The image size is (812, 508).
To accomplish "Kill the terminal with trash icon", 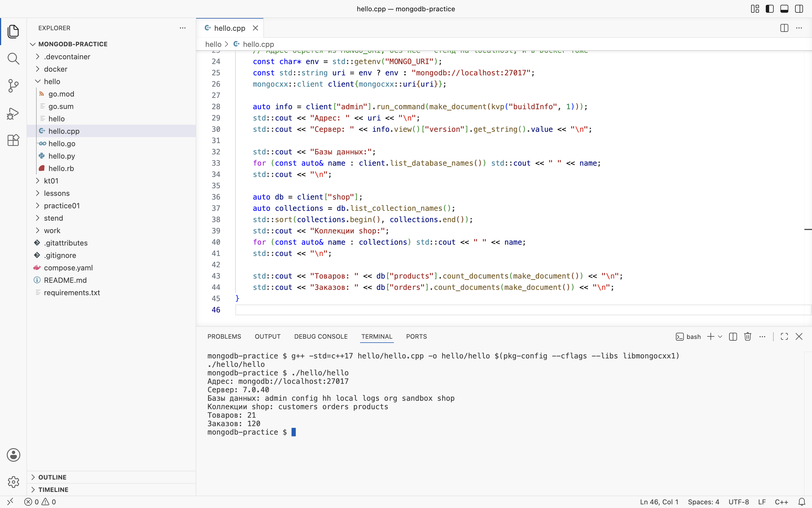I will (748, 337).
